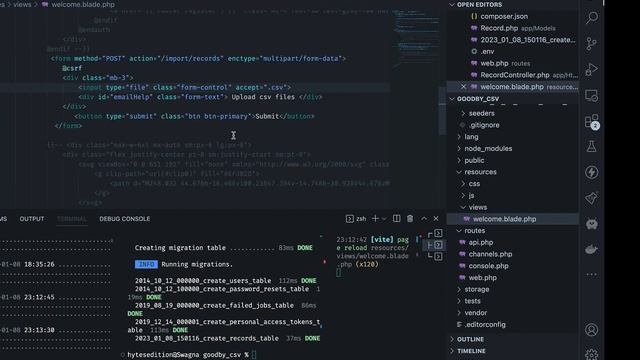
Task: Open the .gitignore file
Action: click(484, 125)
